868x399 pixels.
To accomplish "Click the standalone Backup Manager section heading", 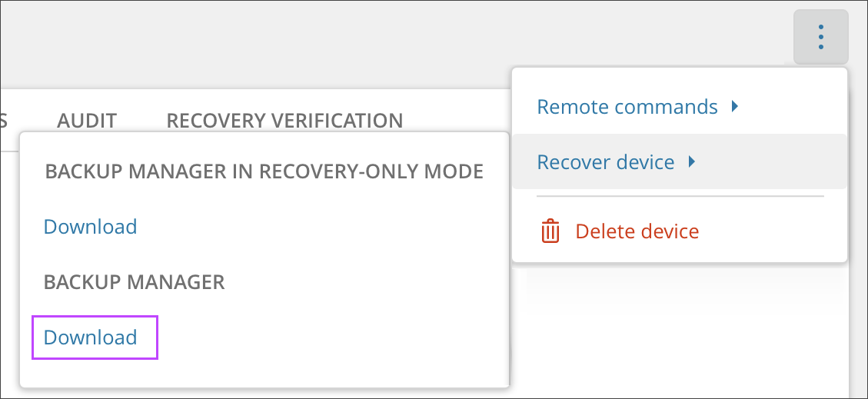I will point(134,282).
